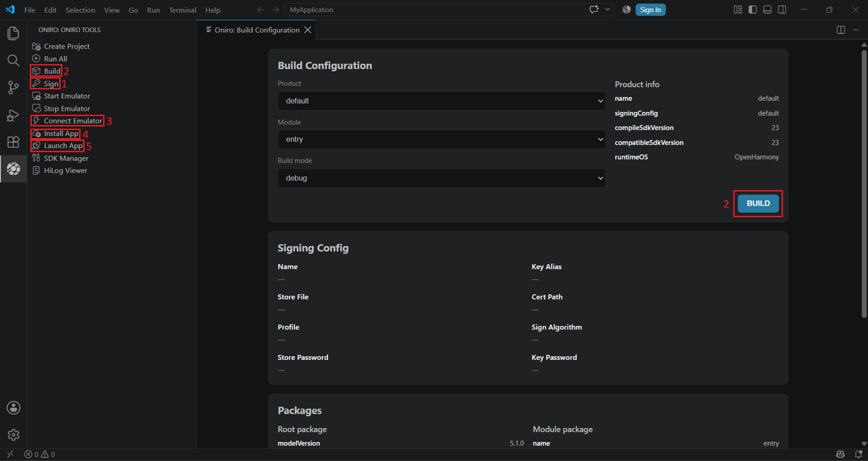Click the Build cube icon
The image size is (868, 461).
[x=36, y=71]
